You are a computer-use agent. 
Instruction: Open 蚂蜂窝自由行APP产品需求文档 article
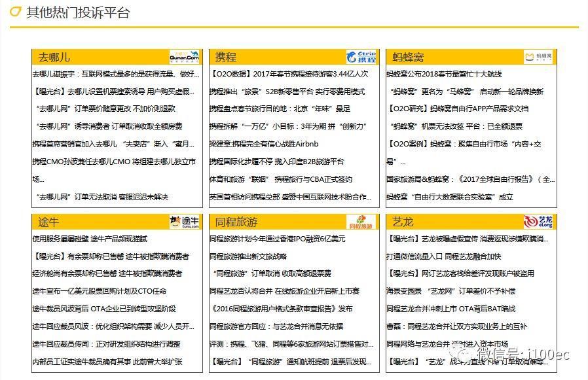(458, 109)
